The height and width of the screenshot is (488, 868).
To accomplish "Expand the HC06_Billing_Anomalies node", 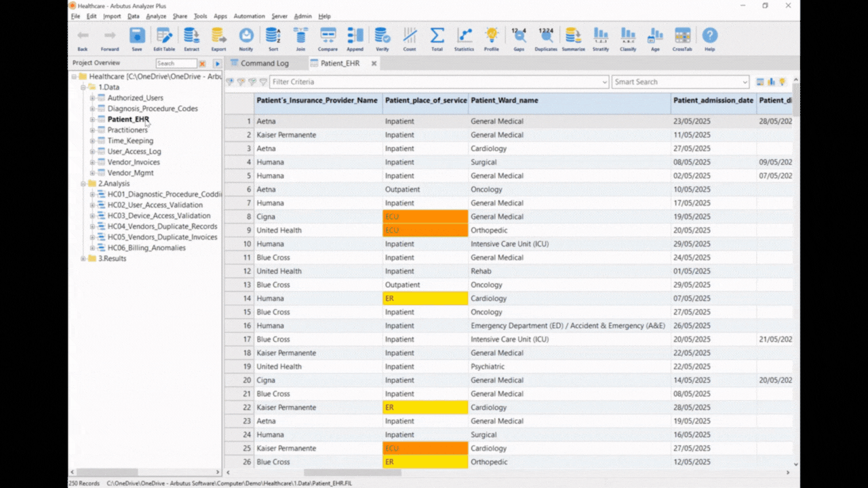I will click(x=92, y=248).
